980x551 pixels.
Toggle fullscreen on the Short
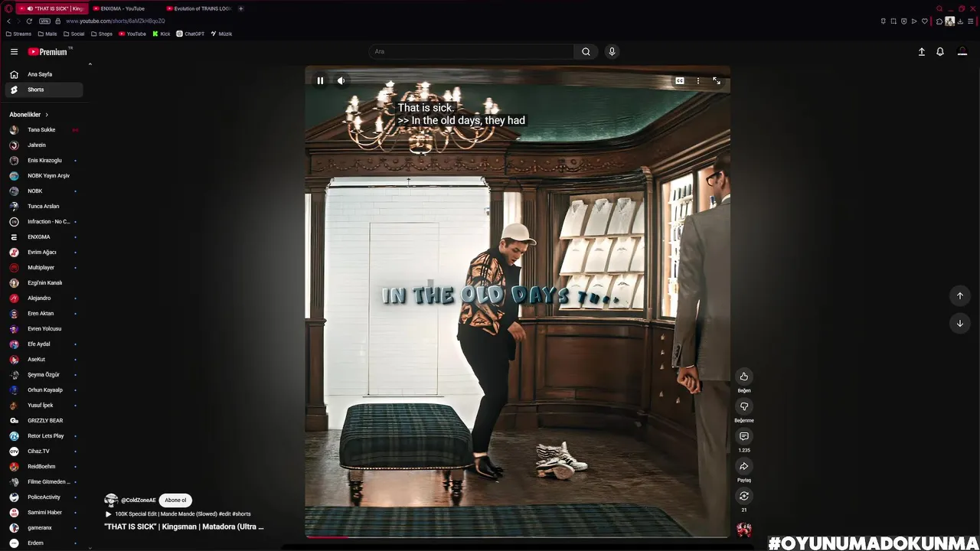717,80
